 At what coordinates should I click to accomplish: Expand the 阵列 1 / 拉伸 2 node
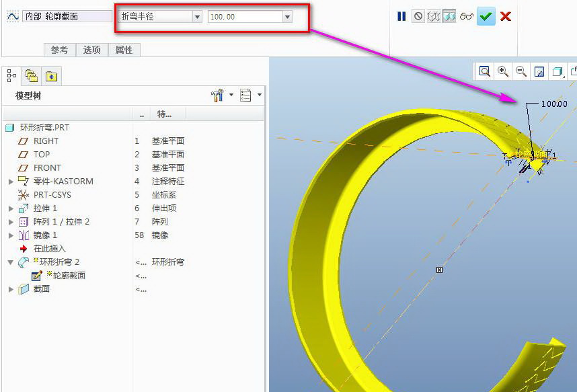pos(11,222)
